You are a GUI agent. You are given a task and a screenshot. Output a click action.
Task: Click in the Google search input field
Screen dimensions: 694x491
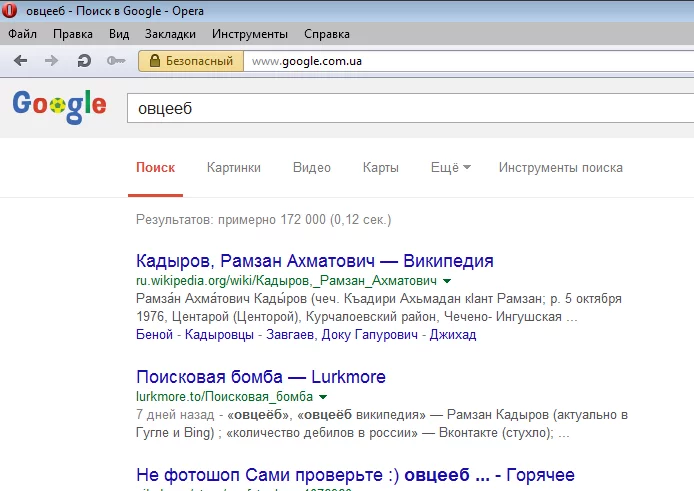(400, 107)
